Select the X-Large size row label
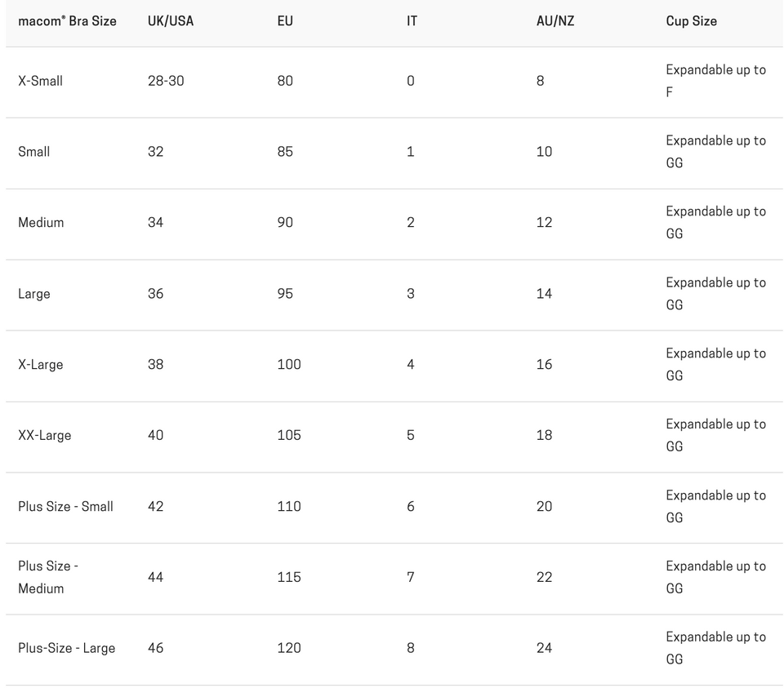The width and height of the screenshot is (784, 688). 40,365
